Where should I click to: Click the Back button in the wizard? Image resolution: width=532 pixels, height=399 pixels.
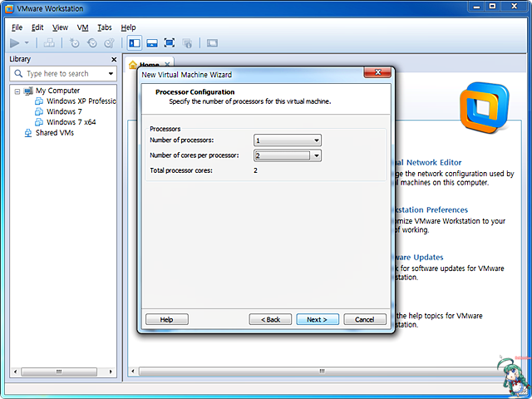pyautogui.click(x=270, y=319)
